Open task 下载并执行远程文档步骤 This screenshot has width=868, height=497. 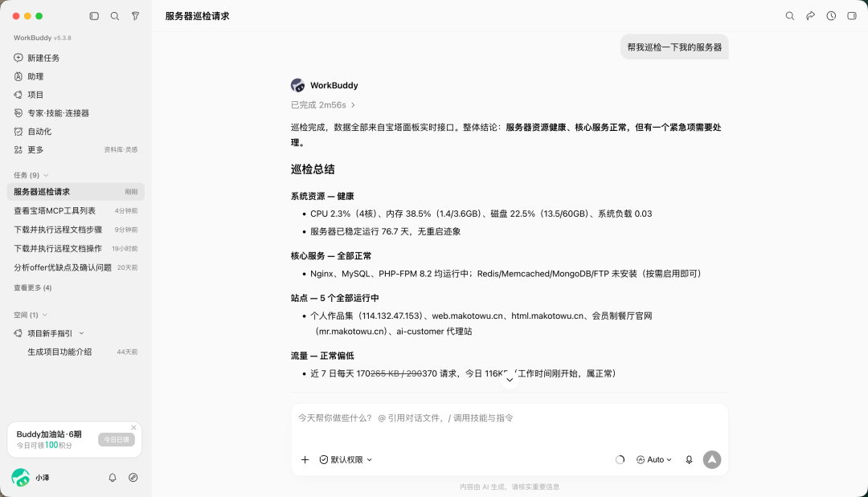[76, 230]
